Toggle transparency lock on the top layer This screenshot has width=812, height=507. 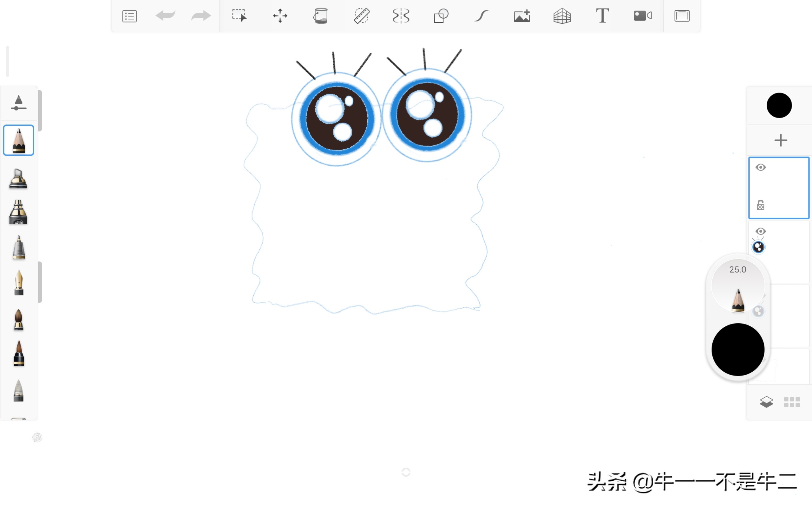[761, 205]
